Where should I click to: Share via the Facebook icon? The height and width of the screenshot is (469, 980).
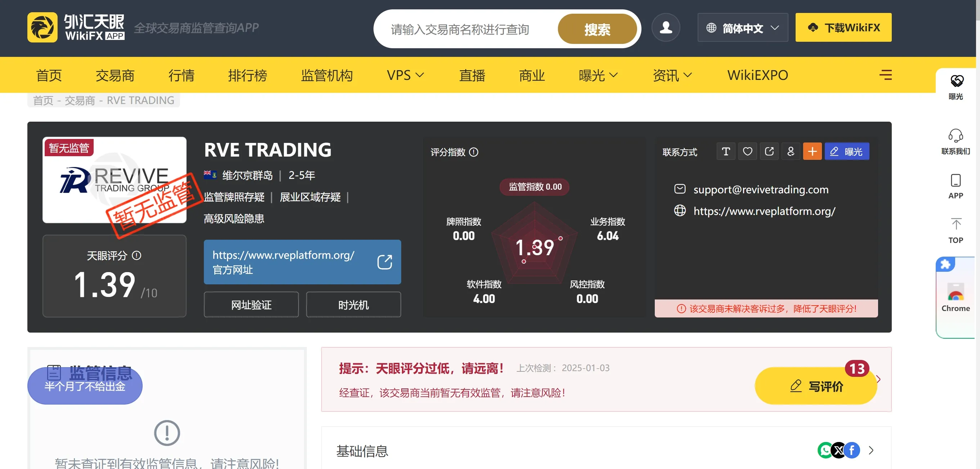click(x=852, y=450)
